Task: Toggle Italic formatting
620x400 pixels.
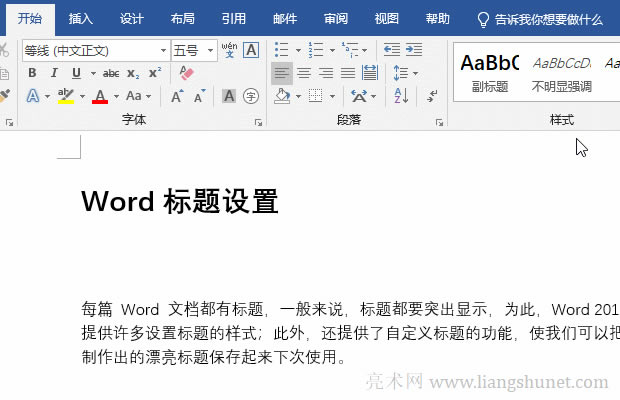Action: tap(54, 73)
